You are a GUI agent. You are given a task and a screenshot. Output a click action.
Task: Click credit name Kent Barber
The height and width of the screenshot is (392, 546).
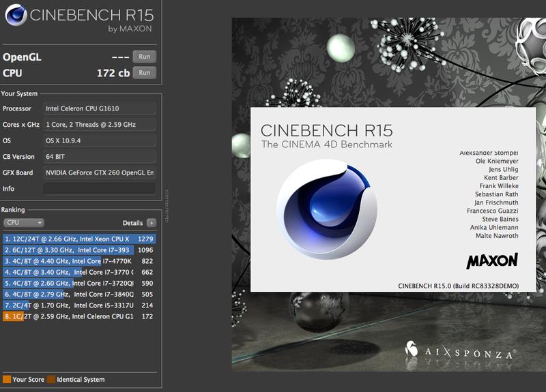point(501,177)
